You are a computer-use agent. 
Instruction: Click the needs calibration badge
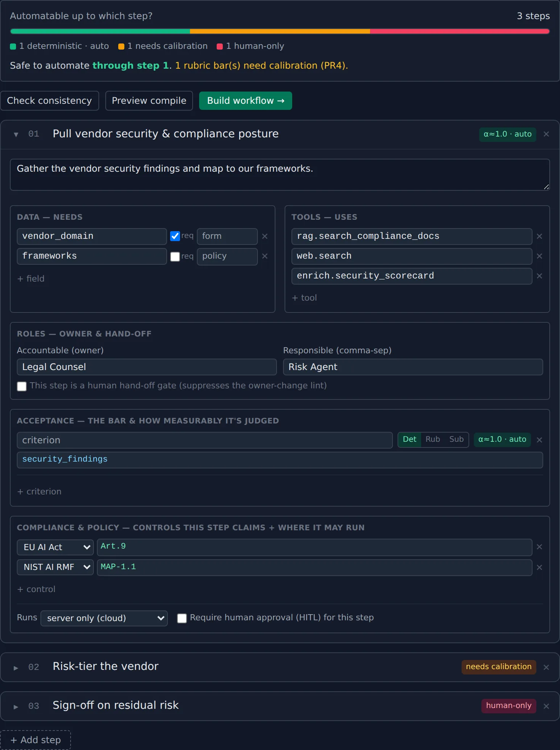click(499, 667)
